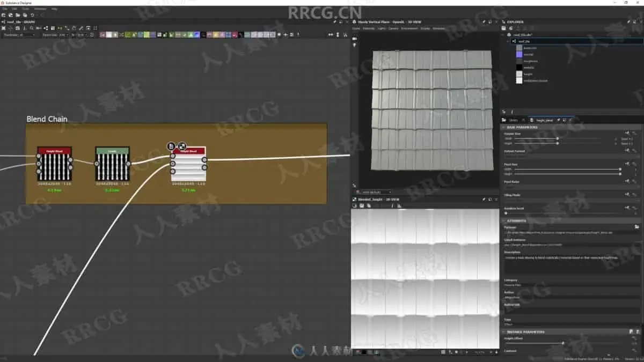
Task: Click the Description text field
Action: tap(572, 265)
